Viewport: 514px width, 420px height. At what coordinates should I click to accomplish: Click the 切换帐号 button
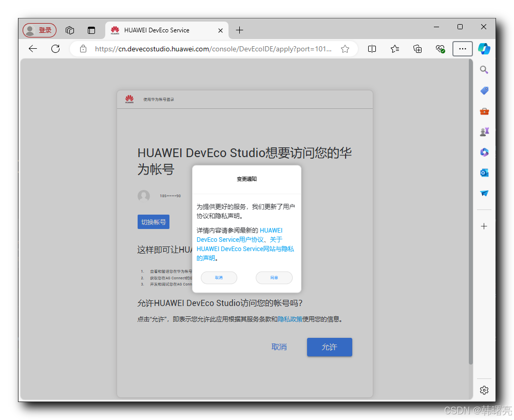(154, 222)
